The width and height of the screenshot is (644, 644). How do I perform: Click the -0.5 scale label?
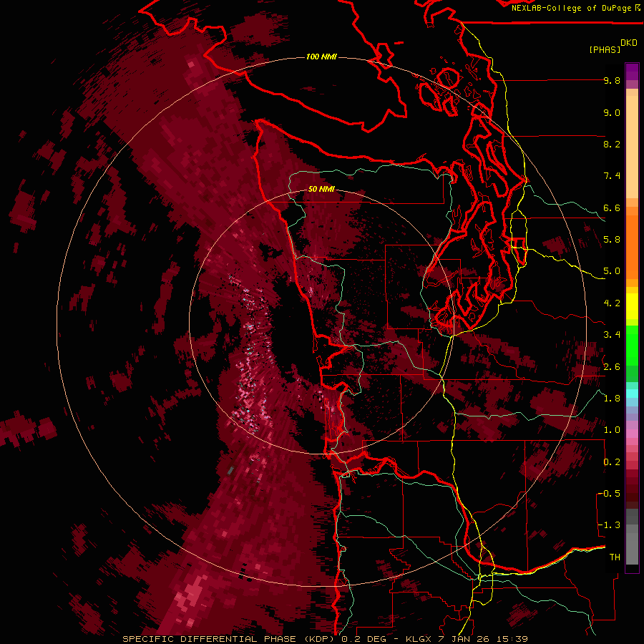(x=609, y=494)
